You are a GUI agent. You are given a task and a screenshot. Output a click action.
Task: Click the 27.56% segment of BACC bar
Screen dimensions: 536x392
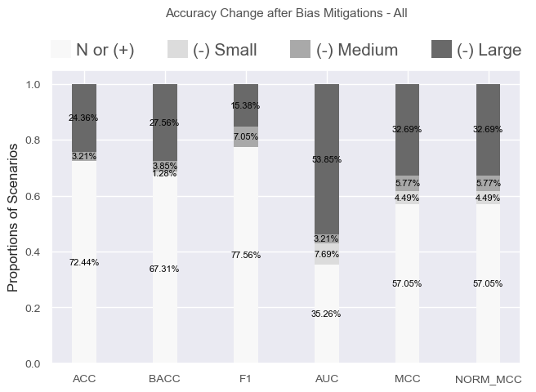(165, 122)
